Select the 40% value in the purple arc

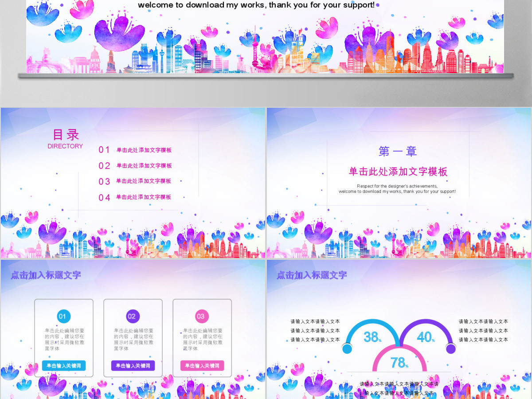pos(426,337)
